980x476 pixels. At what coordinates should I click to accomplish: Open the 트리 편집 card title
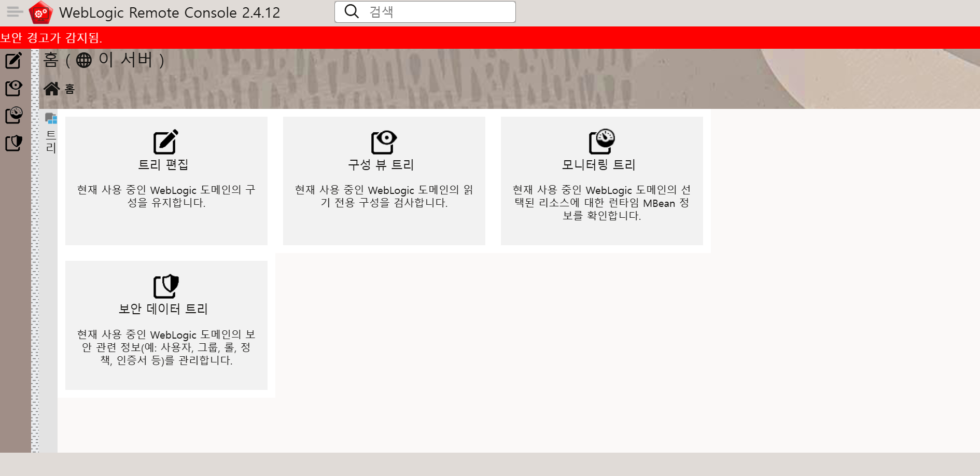pyautogui.click(x=163, y=165)
